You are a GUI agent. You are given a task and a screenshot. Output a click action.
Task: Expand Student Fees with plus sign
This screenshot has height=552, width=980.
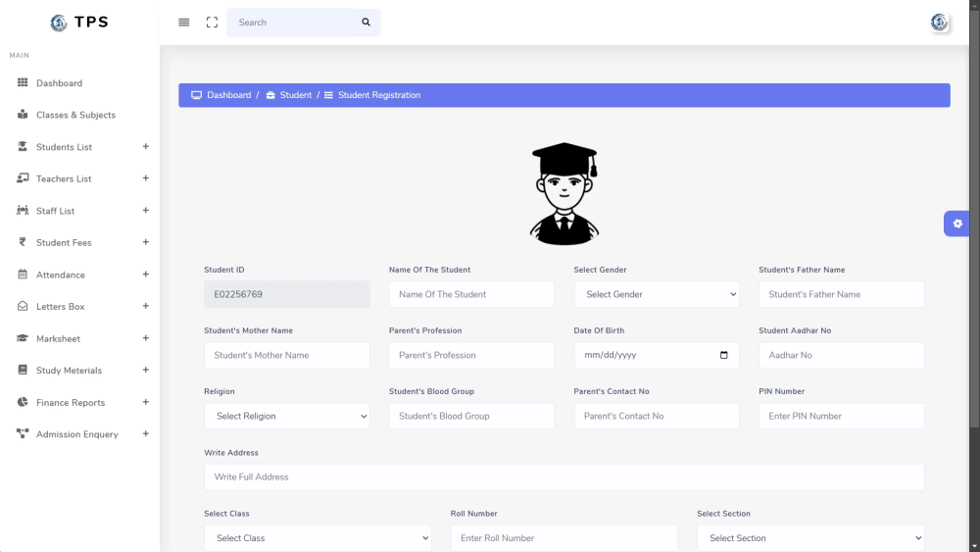146,242
